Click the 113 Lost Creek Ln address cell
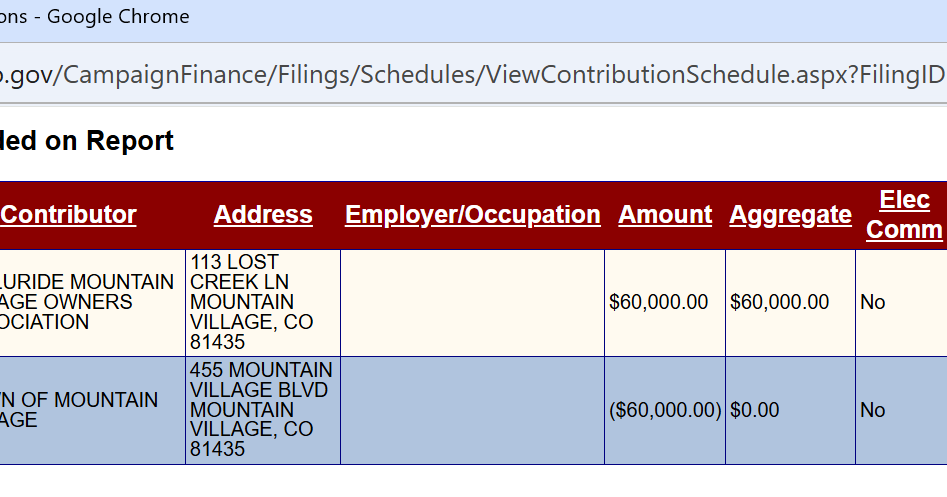The height and width of the screenshot is (497, 947). coord(263,303)
